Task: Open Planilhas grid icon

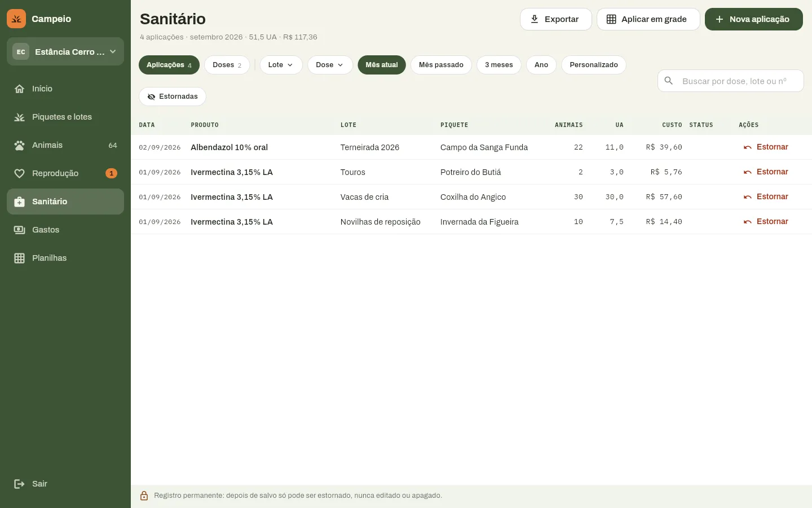Action: pyautogui.click(x=19, y=258)
